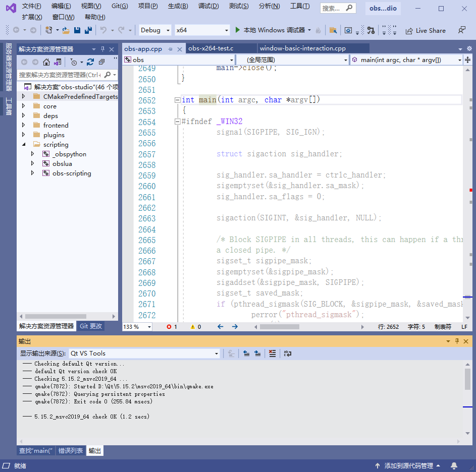Viewport: 476px width, 472px height.
Task: Click the Solution Explorer horizontal scrollbar thumb
Action: pyautogui.click(x=56, y=316)
